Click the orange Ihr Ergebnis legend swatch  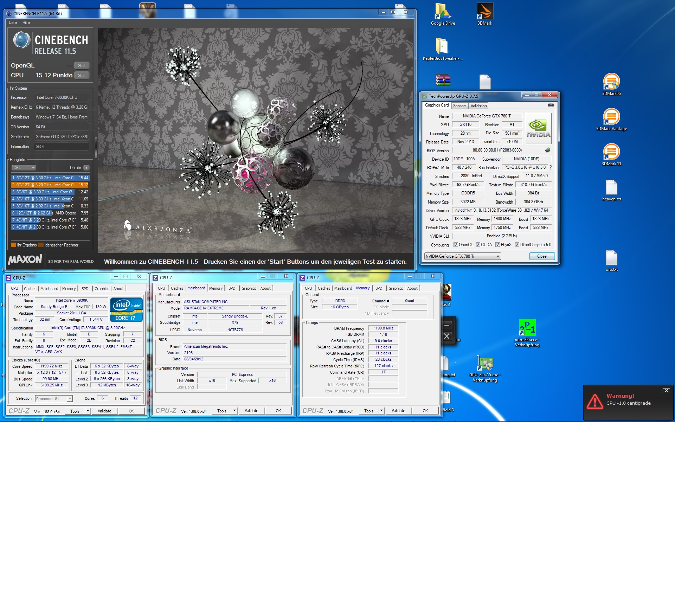13,245
